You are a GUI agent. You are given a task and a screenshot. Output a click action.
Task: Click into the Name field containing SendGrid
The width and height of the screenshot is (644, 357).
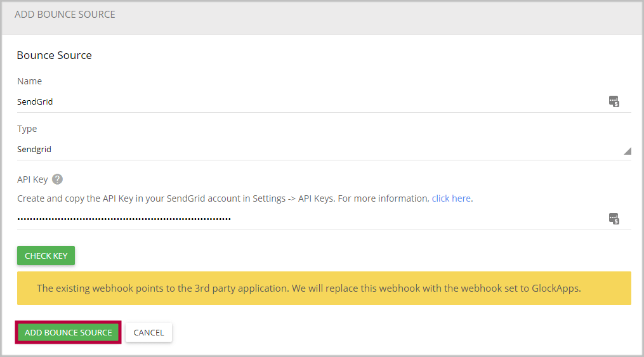305,101
